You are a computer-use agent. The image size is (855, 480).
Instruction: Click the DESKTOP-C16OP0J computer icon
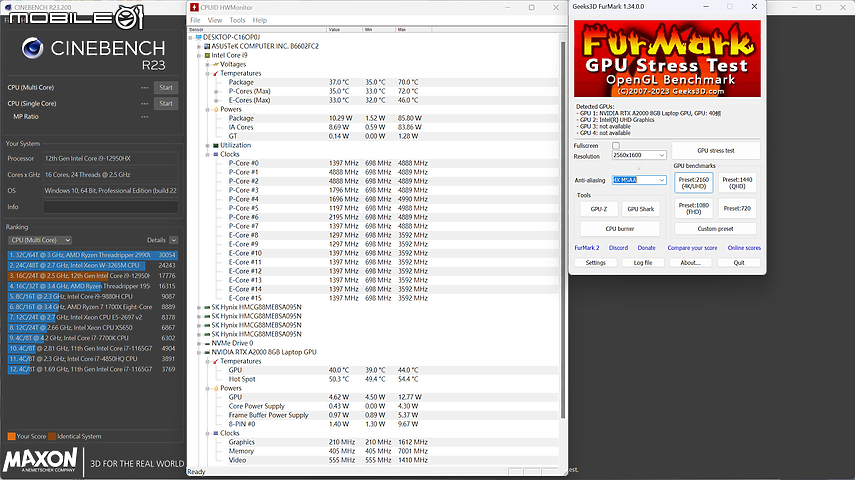point(198,37)
